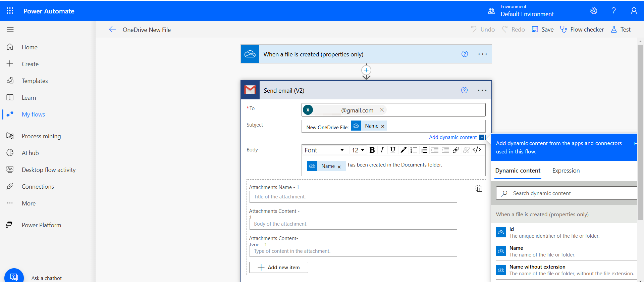Click the vertical scrollbar on the right
The height and width of the screenshot is (282, 644).
coord(640,132)
